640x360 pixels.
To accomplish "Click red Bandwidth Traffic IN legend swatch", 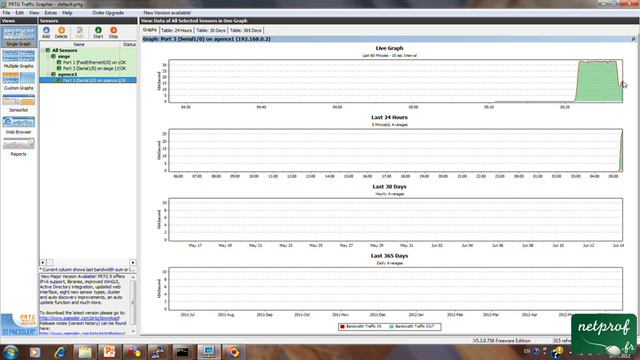I will [x=342, y=327].
